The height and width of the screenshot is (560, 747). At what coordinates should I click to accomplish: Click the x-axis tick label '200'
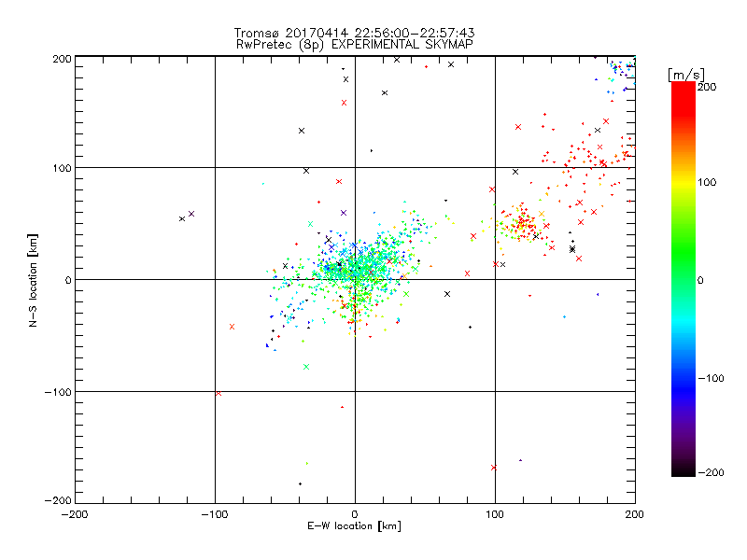pyautogui.click(x=635, y=514)
